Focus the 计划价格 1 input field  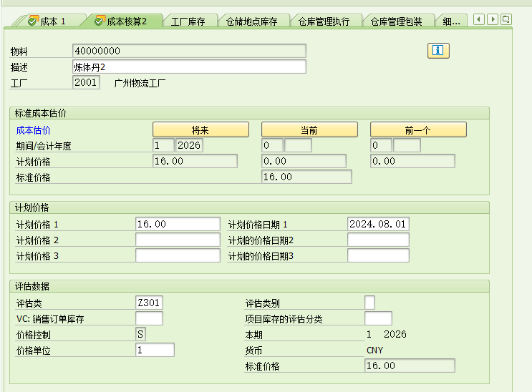[x=178, y=224]
